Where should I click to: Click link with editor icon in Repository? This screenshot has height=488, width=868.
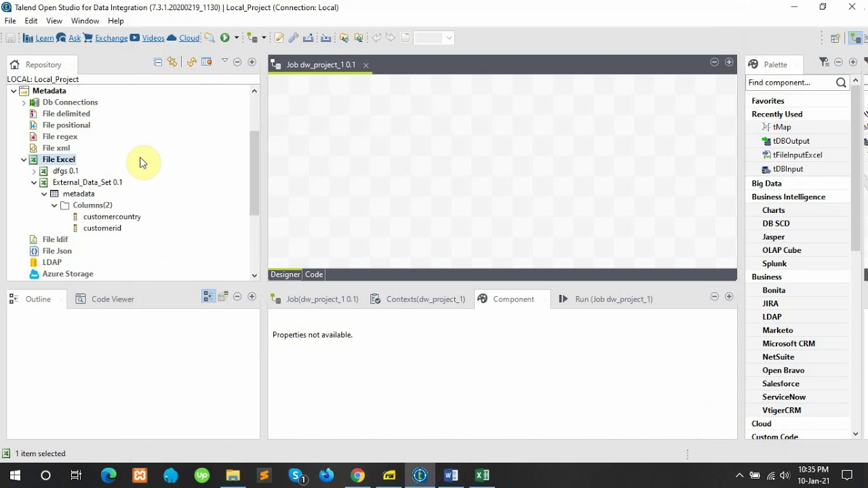(172, 62)
